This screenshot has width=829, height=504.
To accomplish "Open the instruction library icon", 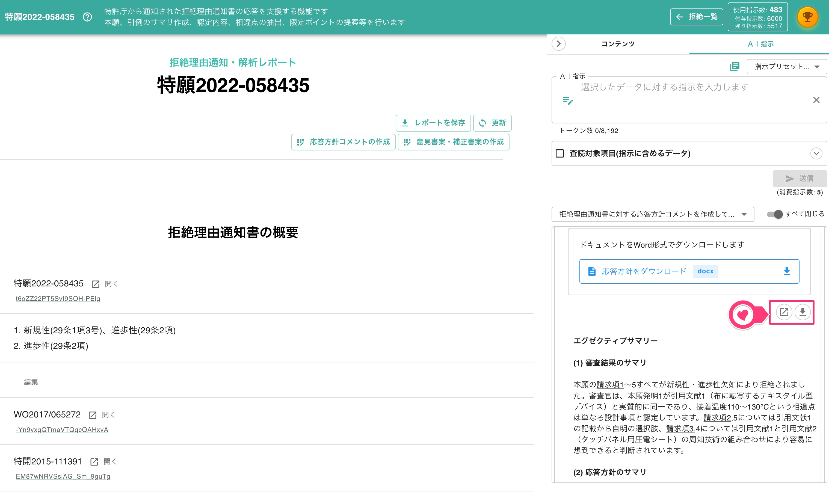I will click(735, 66).
